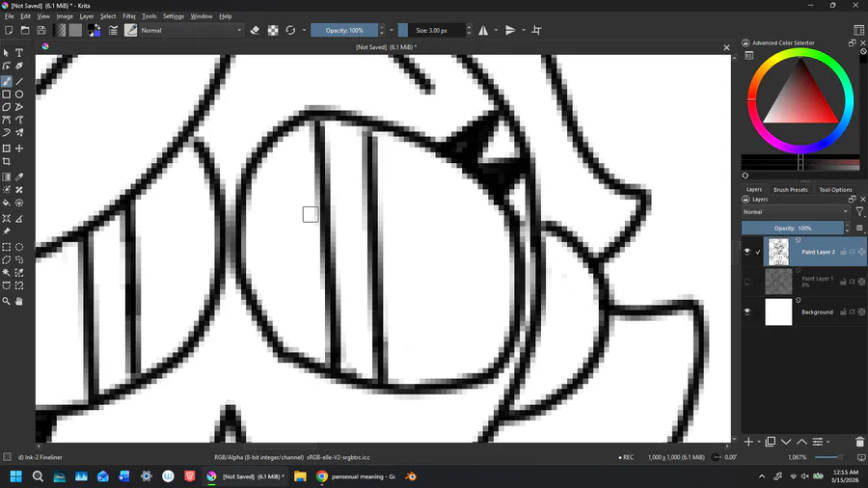The image size is (868, 488).
Task: Create a new document from toolbar
Action: click(x=9, y=31)
